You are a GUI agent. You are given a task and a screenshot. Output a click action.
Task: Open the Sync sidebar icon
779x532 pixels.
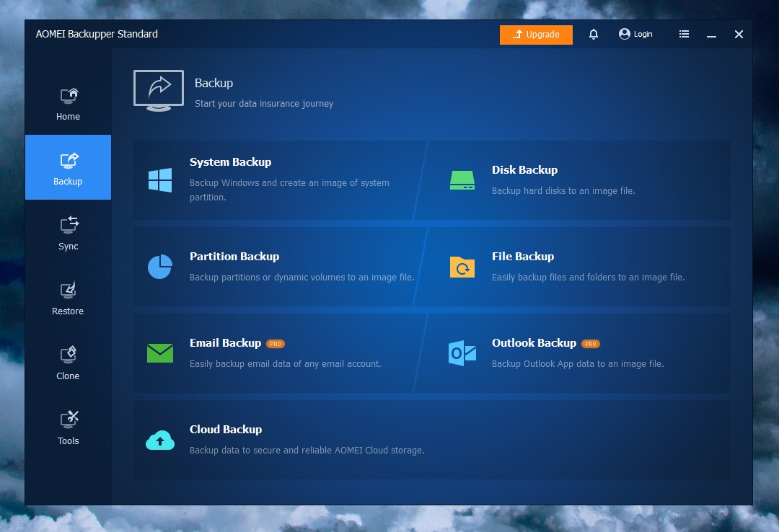click(69, 225)
